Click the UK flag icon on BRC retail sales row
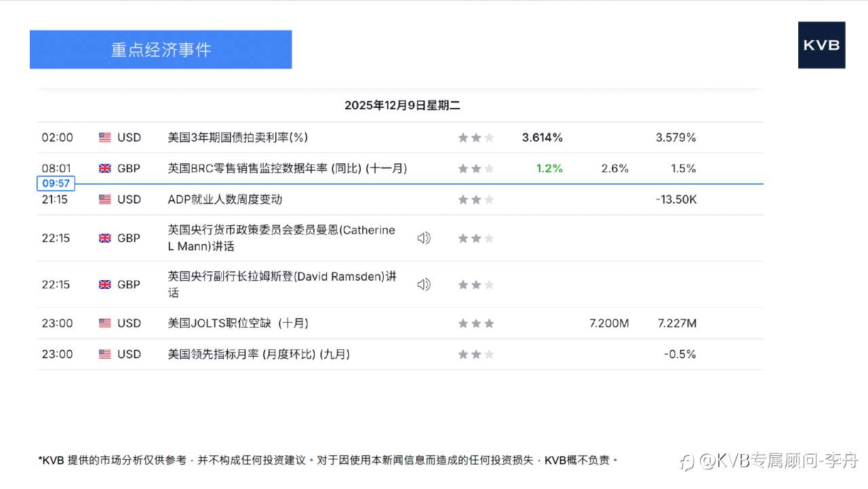This screenshot has height=489, width=868. pyautogui.click(x=104, y=168)
